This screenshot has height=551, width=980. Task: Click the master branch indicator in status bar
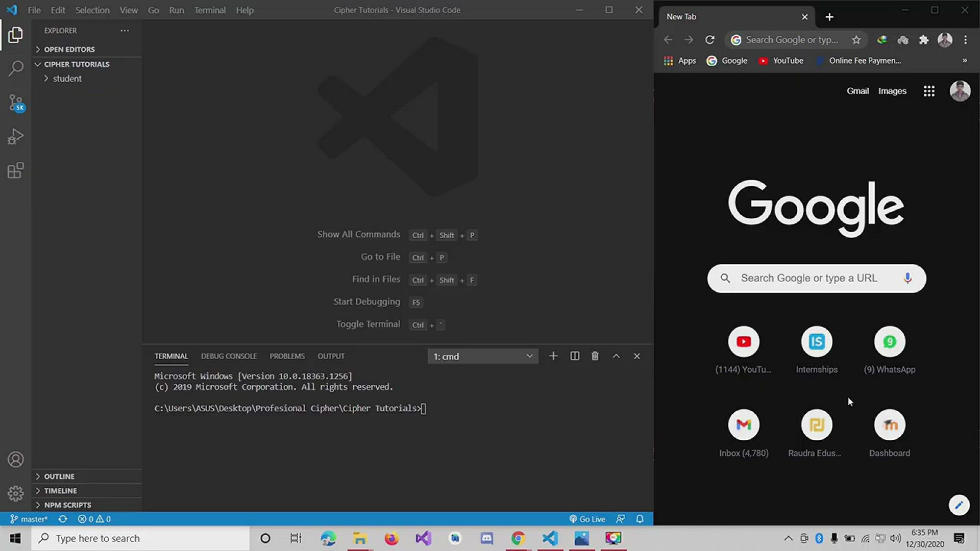[x=29, y=519]
